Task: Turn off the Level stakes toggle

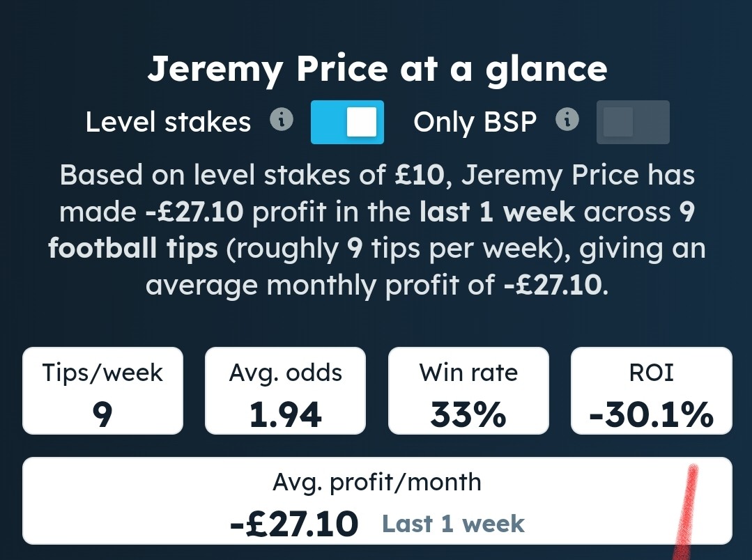Action: pos(347,122)
